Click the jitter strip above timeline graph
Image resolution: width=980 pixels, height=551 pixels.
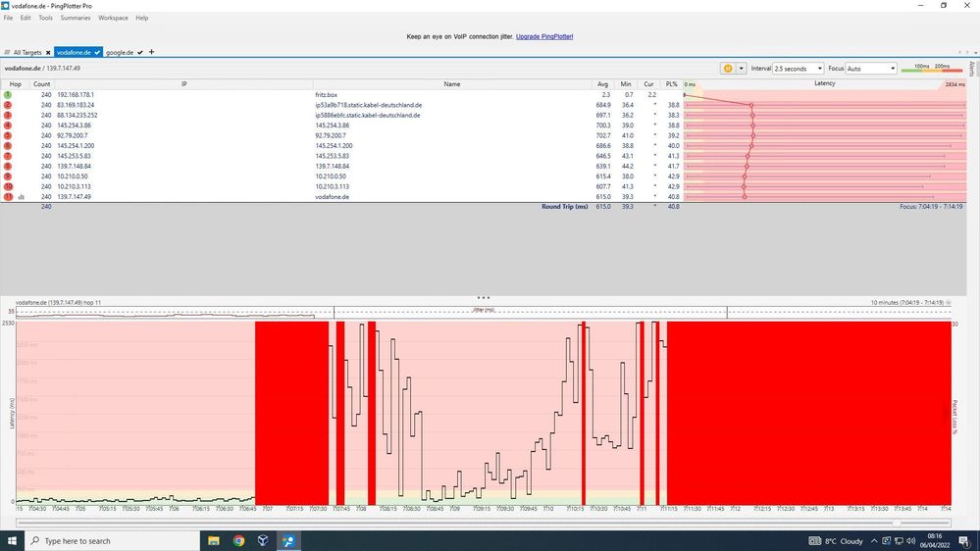coord(483,313)
